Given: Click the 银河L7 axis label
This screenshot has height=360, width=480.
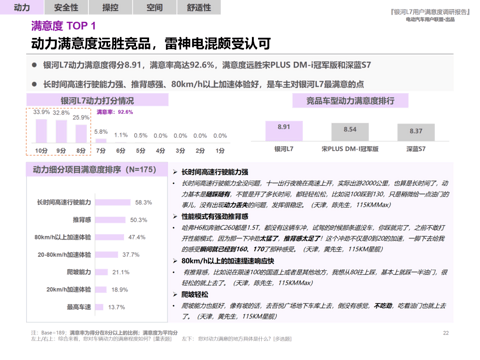Looking at the screenshot, I should point(284,149).
